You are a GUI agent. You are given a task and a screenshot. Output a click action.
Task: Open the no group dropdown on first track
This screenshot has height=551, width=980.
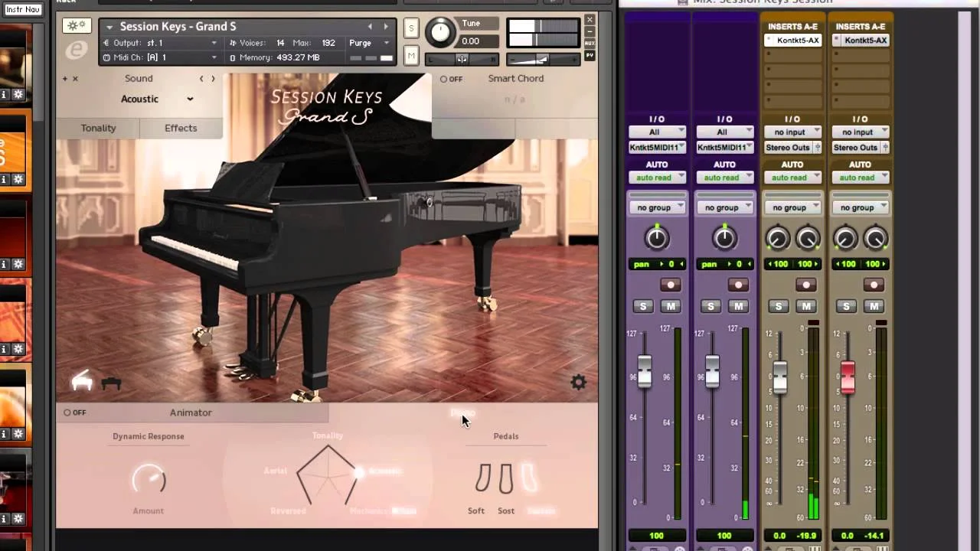pos(656,207)
